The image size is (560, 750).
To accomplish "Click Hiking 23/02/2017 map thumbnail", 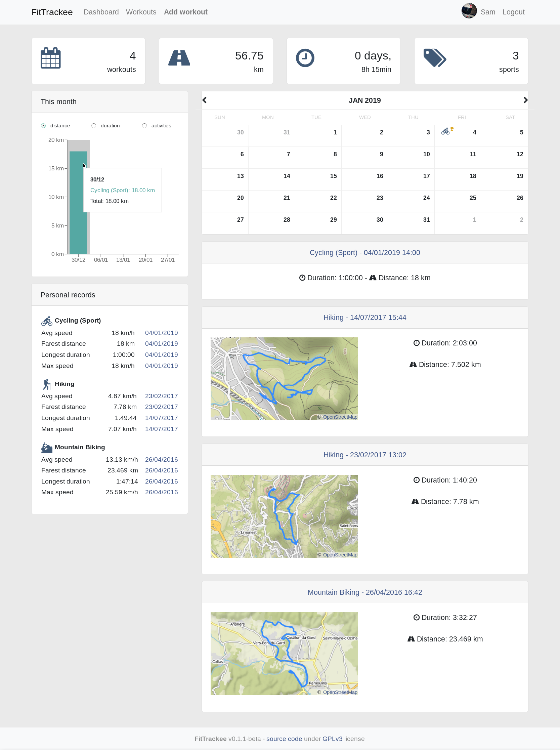I will click(x=284, y=516).
